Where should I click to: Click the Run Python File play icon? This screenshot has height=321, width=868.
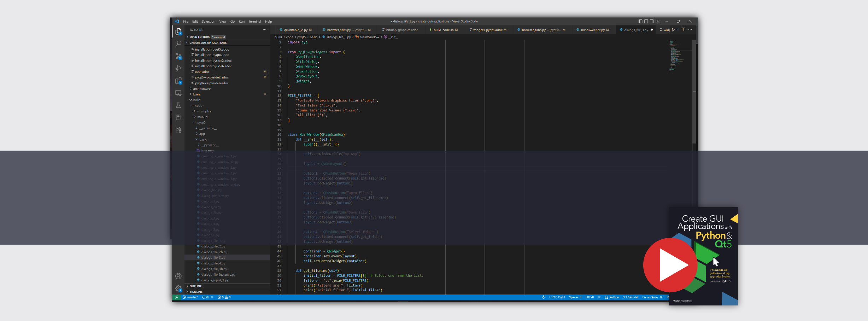point(673,30)
